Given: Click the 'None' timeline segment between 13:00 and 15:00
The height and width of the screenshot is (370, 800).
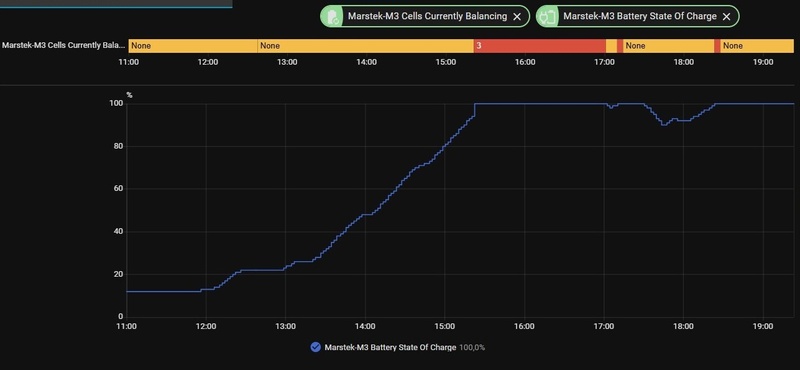Looking at the screenshot, I should (365, 46).
